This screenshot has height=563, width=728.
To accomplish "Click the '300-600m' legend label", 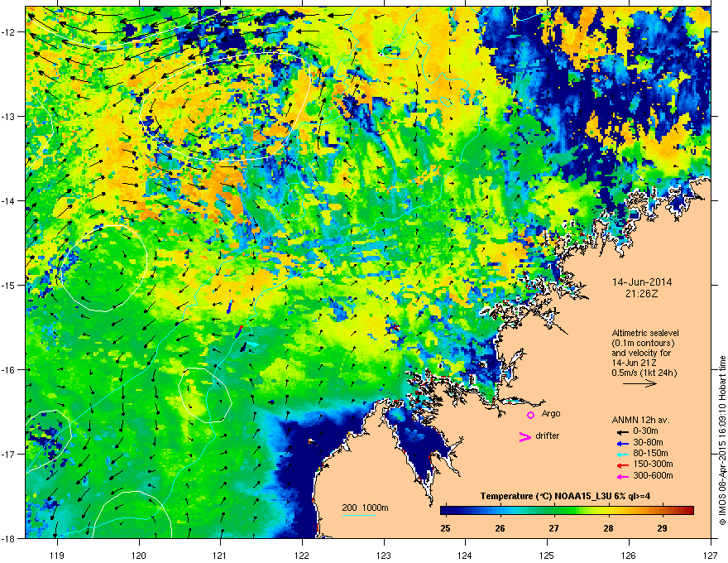I will 653,475.
